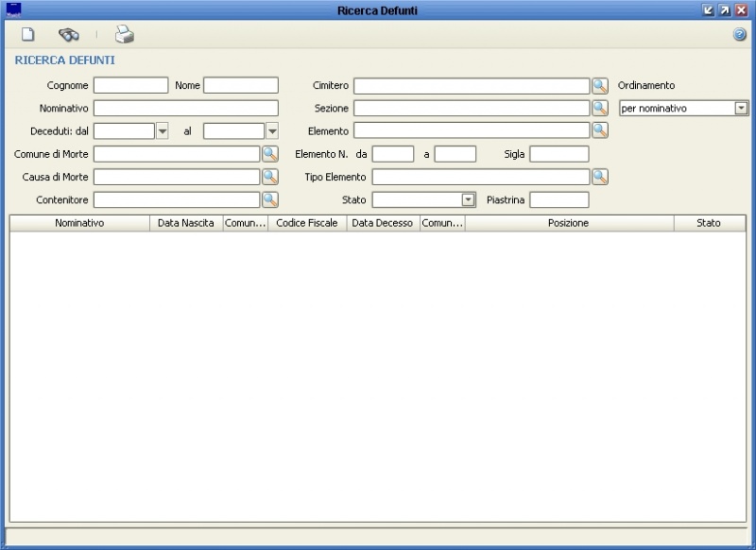Viewport: 756px width, 550px height.
Task: Click the Codice Fiscale column header
Action: click(x=307, y=223)
